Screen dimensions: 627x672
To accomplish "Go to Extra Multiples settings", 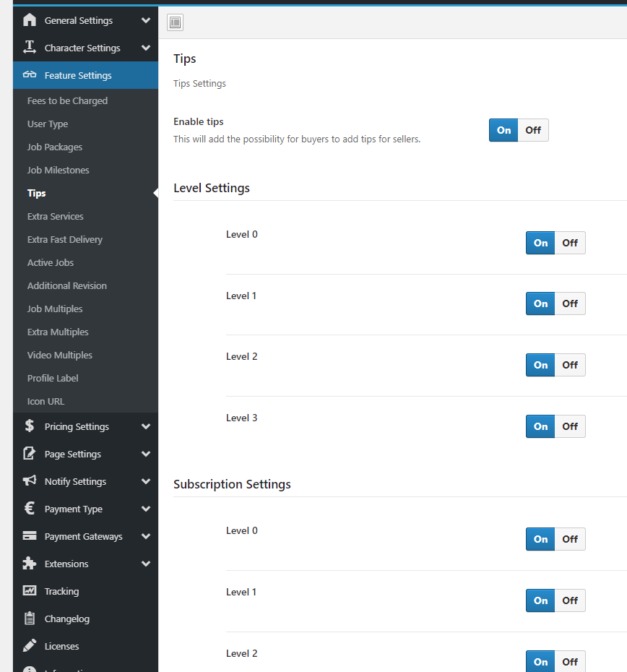I will point(58,332).
